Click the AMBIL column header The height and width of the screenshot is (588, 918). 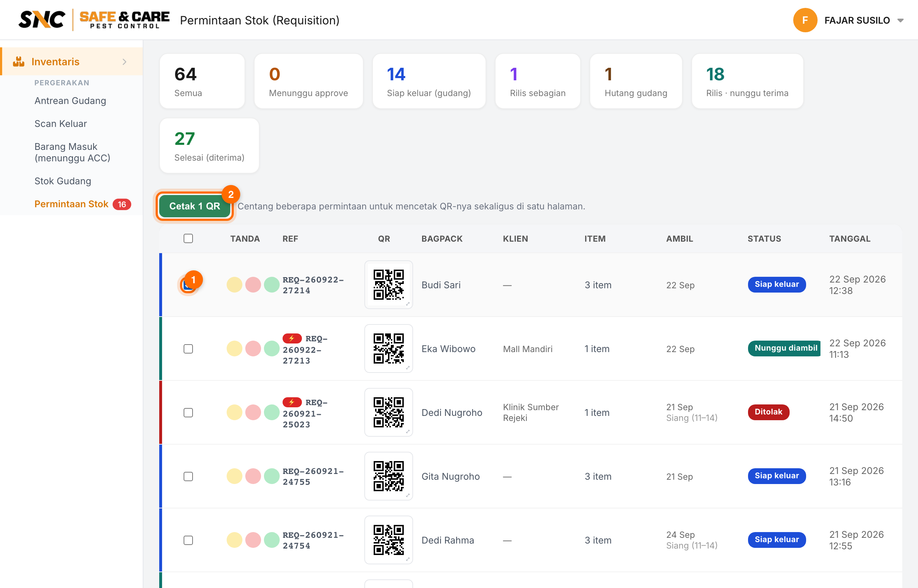click(x=679, y=239)
